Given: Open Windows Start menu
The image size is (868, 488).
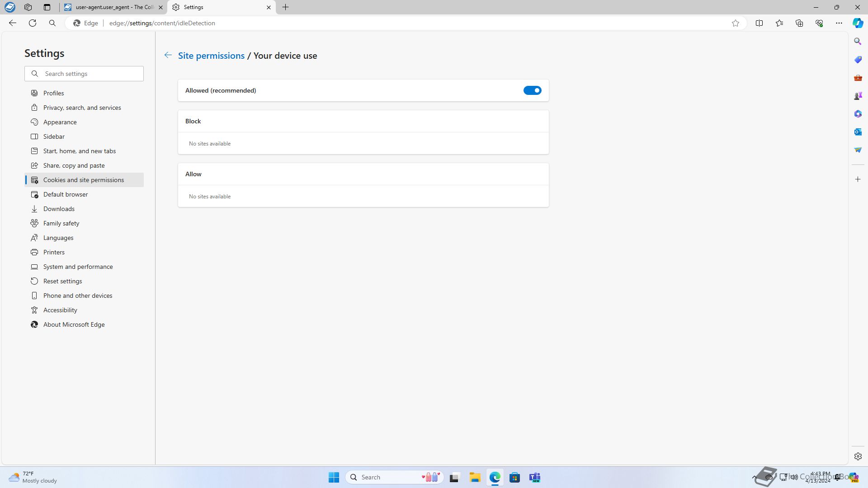Looking at the screenshot, I should point(334,477).
